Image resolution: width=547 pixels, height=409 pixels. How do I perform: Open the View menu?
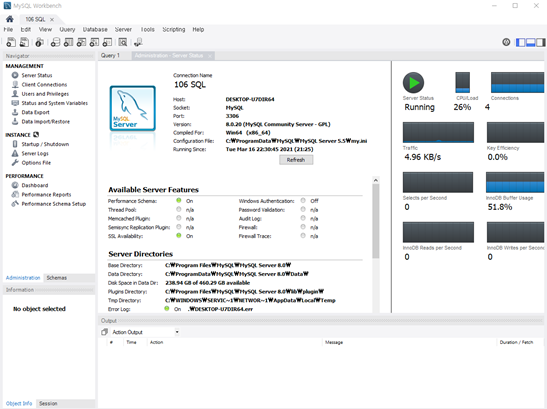[45, 29]
